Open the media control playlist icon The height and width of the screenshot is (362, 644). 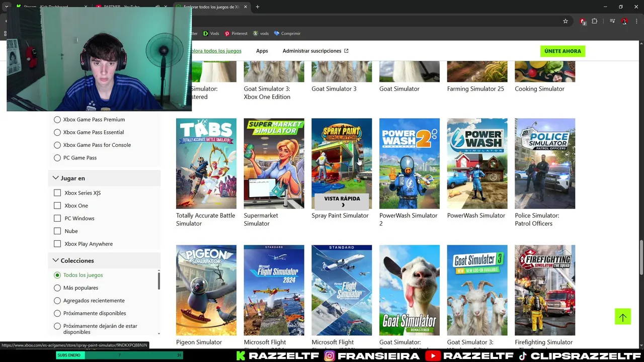(612, 21)
